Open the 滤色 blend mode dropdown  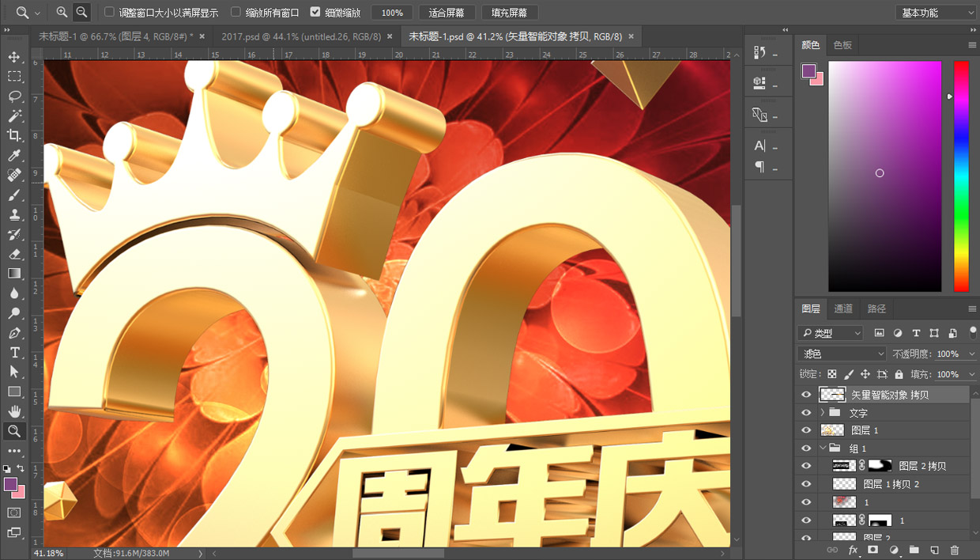[x=842, y=354]
